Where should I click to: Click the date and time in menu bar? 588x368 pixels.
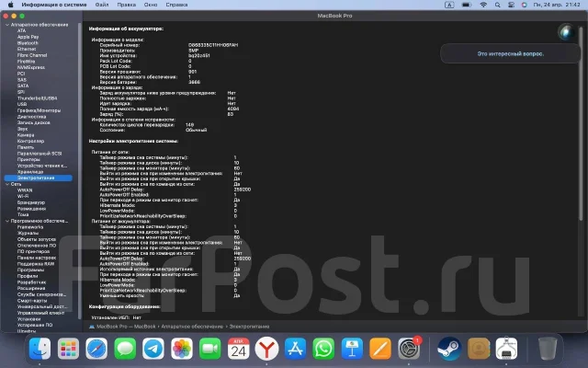click(x=557, y=5)
